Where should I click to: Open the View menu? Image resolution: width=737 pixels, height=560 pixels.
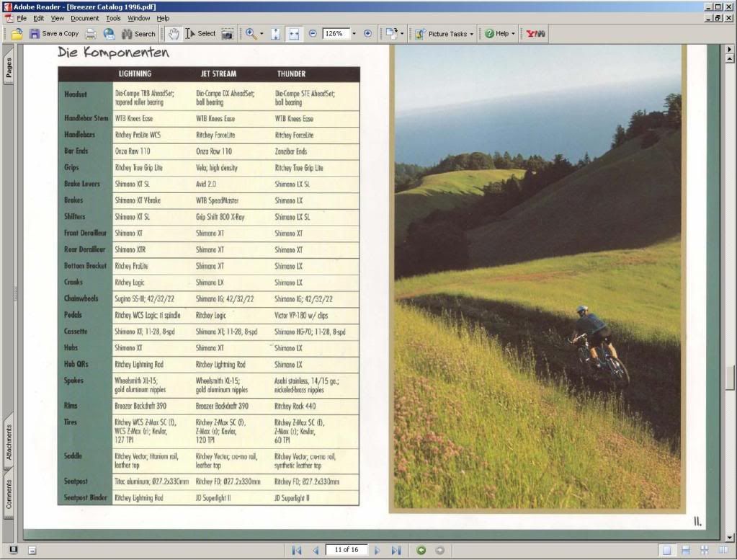coord(58,18)
